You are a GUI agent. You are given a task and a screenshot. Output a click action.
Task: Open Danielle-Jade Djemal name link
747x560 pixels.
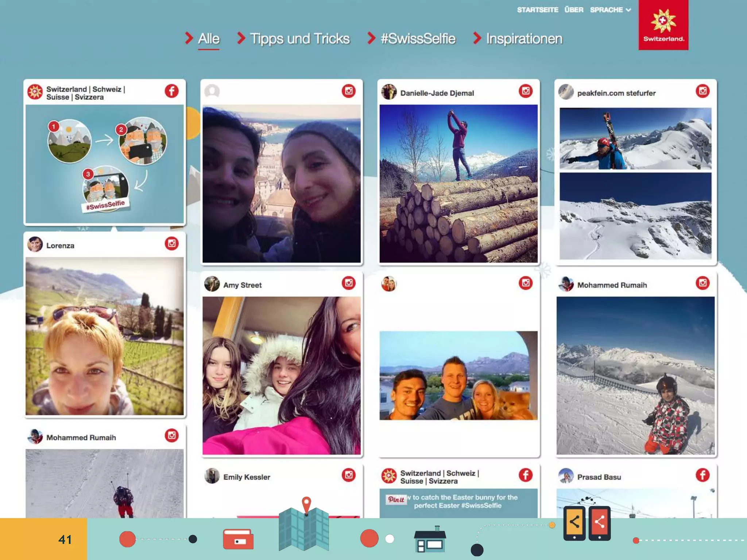tap(437, 93)
